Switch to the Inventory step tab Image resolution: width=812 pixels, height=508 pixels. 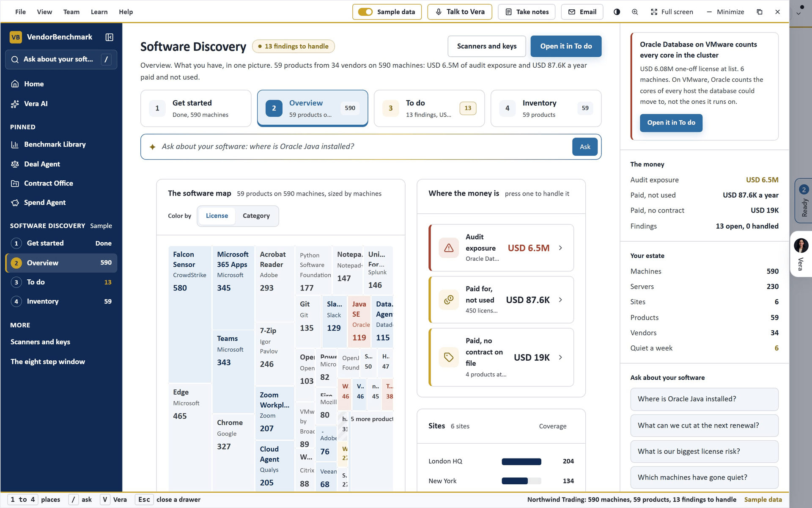click(x=546, y=108)
